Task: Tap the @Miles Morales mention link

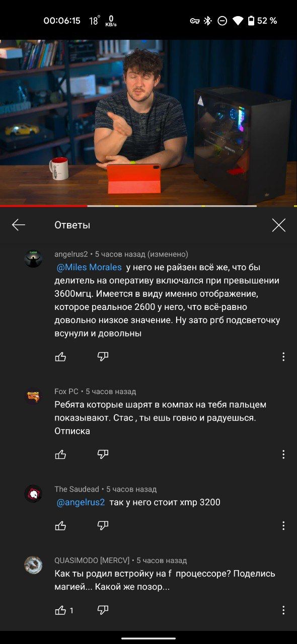Action: (x=89, y=267)
